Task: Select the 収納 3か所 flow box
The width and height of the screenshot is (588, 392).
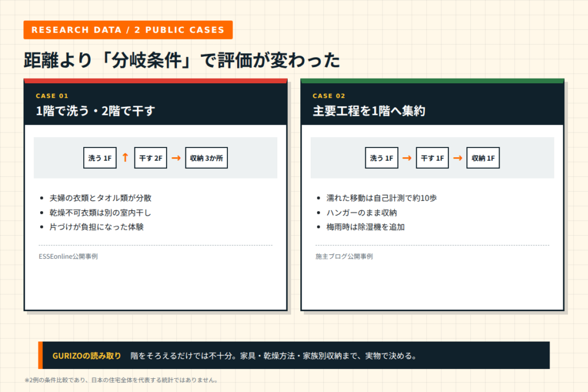Action: [x=206, y=158]
